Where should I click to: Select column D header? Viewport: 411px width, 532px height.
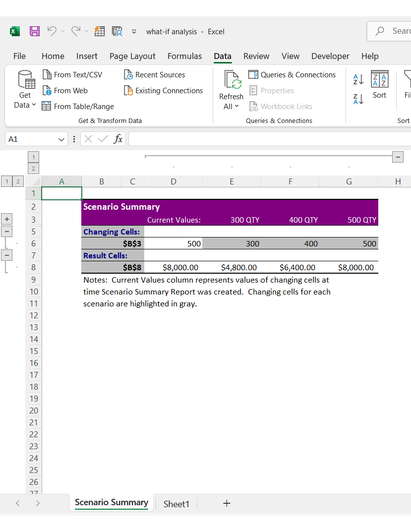click(174, 181)
